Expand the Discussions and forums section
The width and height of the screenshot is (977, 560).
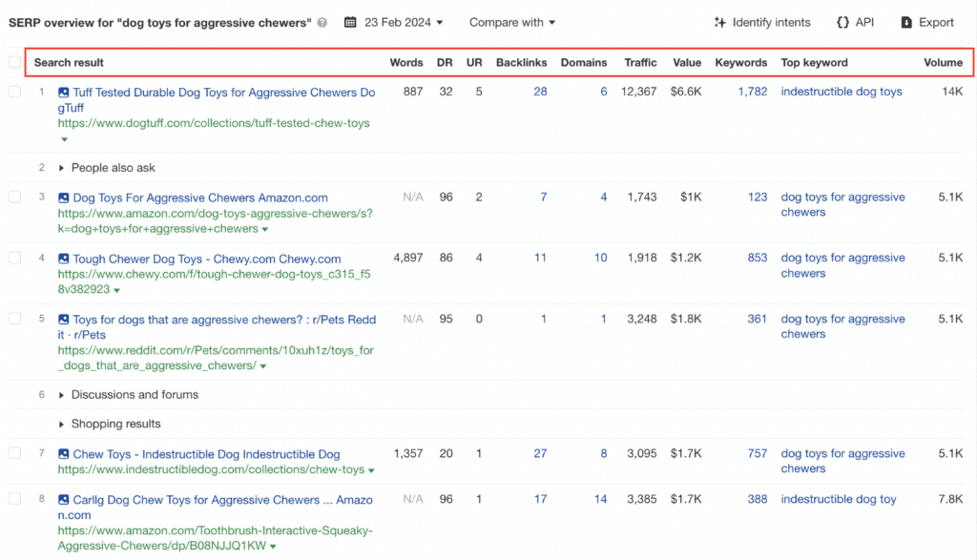(60, 394)
